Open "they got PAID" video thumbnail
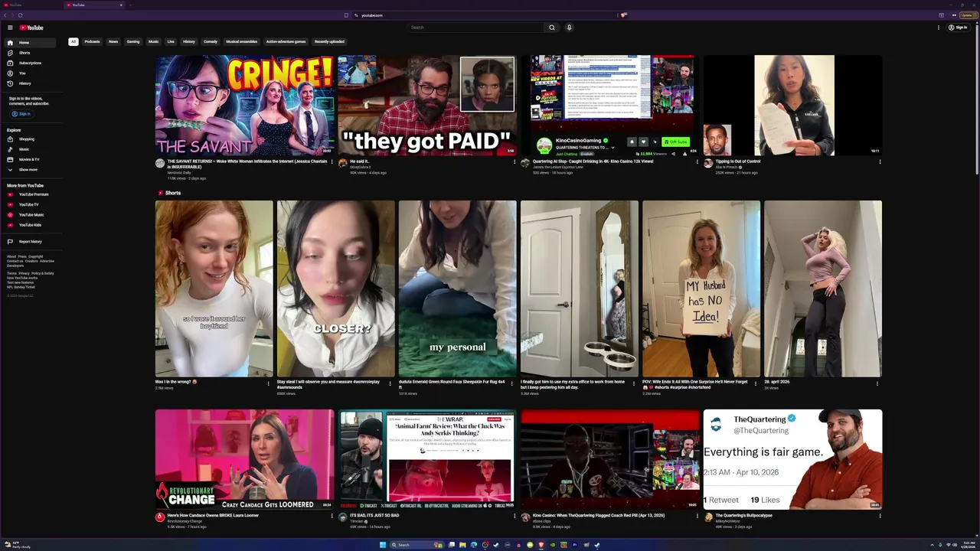Viewport: 980px width, 551px height. (x=427, y=106)
